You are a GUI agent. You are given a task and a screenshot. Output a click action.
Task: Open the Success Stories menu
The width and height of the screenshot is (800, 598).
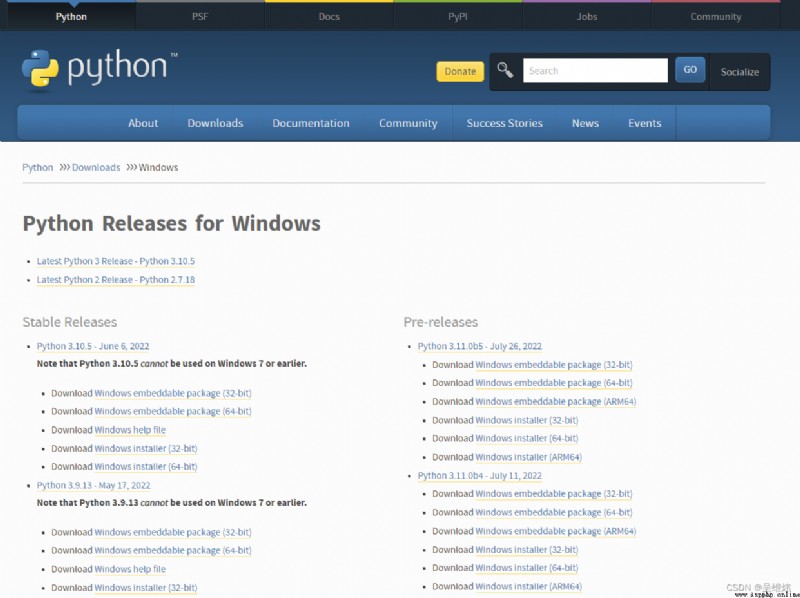[x=505, y=123]
